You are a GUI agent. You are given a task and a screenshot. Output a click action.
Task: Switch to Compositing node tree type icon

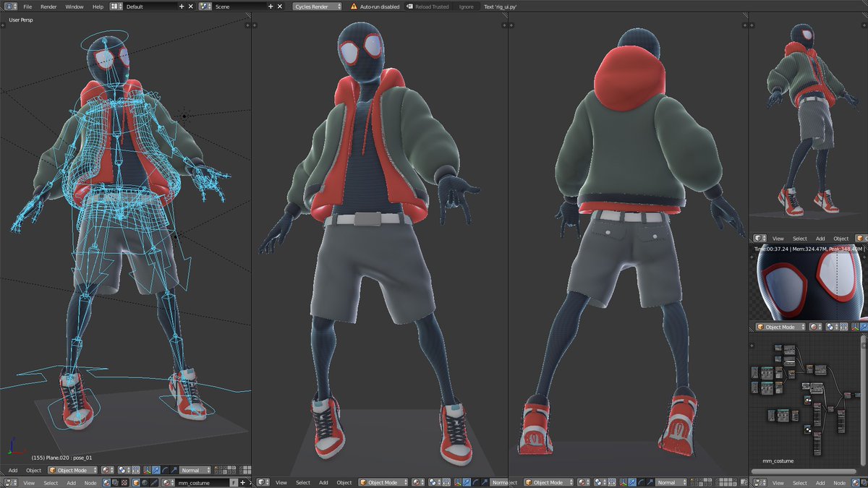tap(116, 483)
